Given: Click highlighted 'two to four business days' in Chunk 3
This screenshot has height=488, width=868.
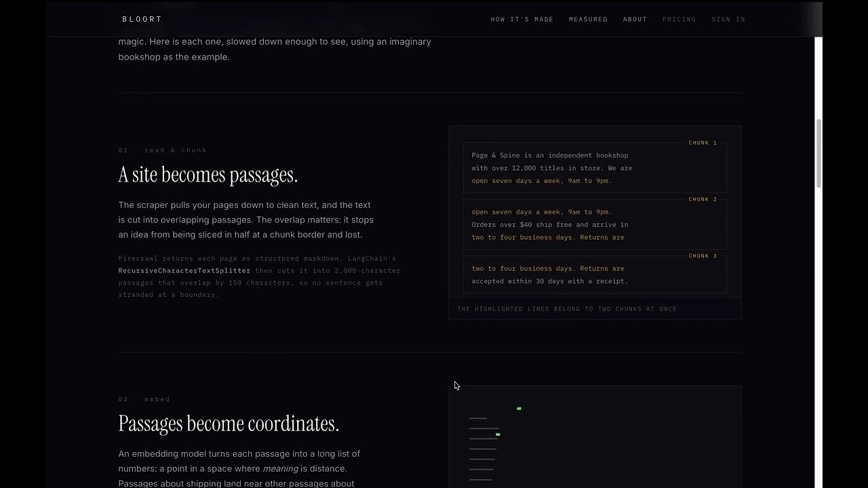Looking at the screenshot, I should coord(548,268).
